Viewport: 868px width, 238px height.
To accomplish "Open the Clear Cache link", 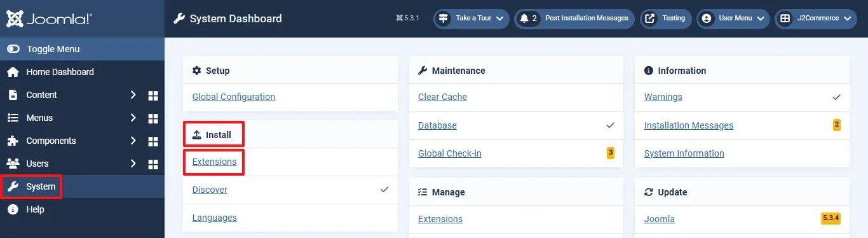I will 442,97.
